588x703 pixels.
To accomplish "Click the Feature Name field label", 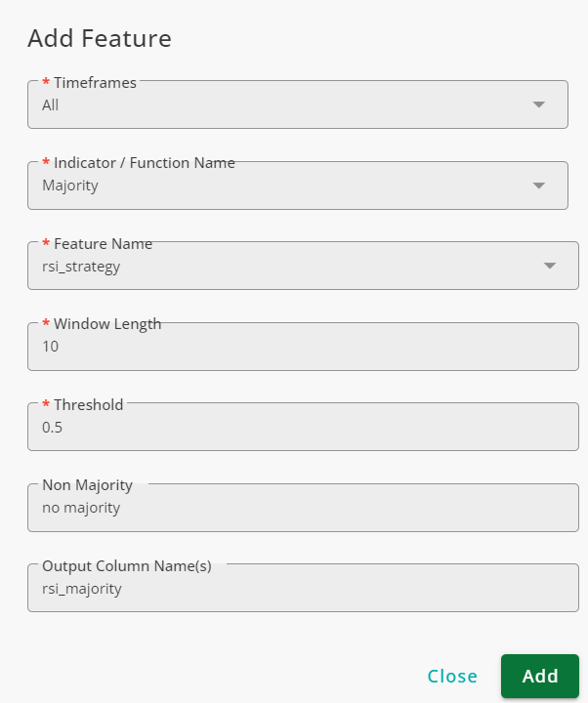I will coord(104,243).
